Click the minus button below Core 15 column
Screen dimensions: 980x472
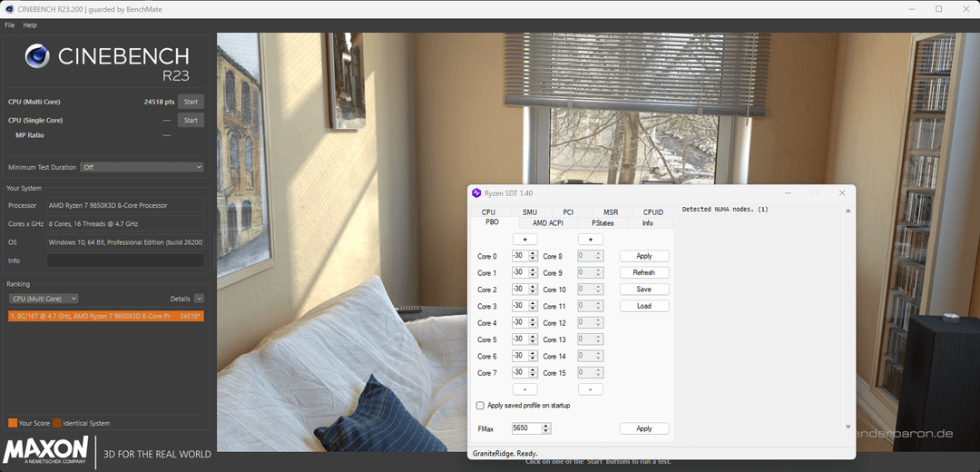pos(591,389)
